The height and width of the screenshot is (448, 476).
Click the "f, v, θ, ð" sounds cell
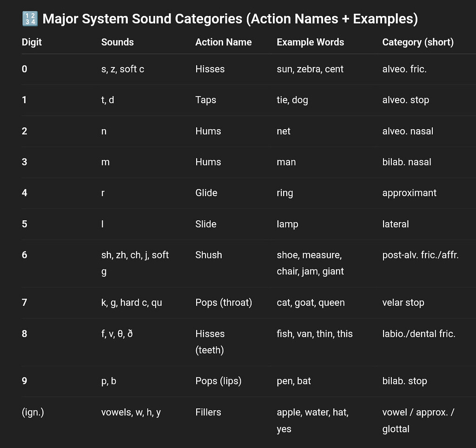click(x=117, y=334)
